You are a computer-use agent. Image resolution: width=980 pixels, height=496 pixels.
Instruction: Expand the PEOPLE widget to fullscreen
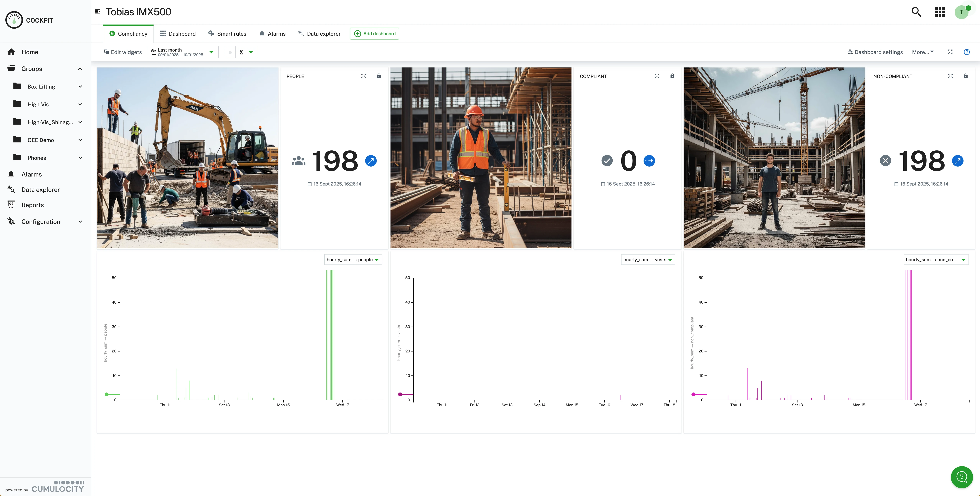click(364, 76)
